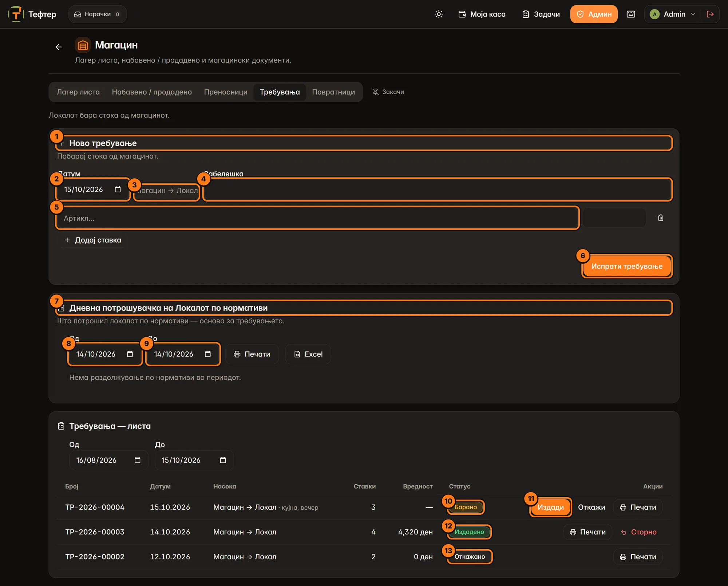Click the Откажано status badge
728x586 pixels.
(x=470, y=557)
